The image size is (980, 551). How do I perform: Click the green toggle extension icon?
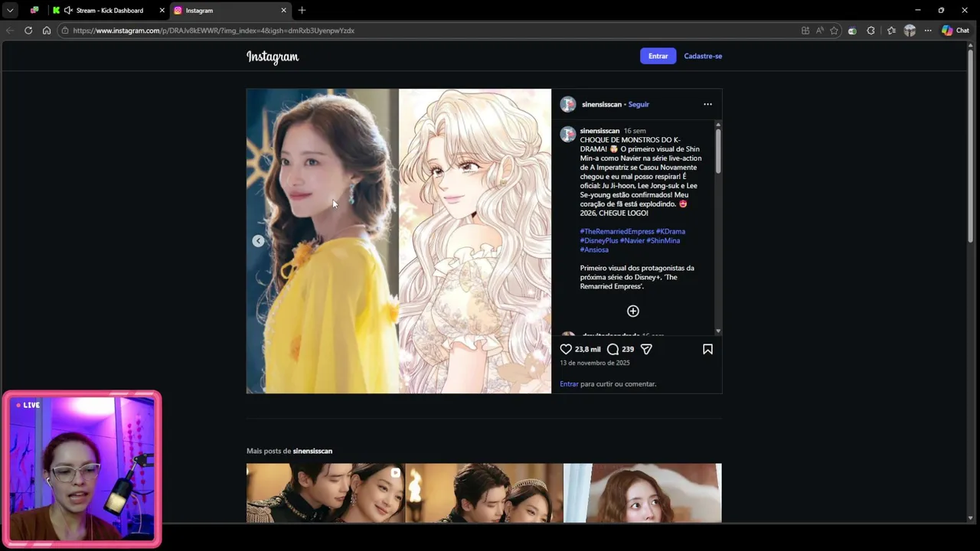[x=852, y=31]
